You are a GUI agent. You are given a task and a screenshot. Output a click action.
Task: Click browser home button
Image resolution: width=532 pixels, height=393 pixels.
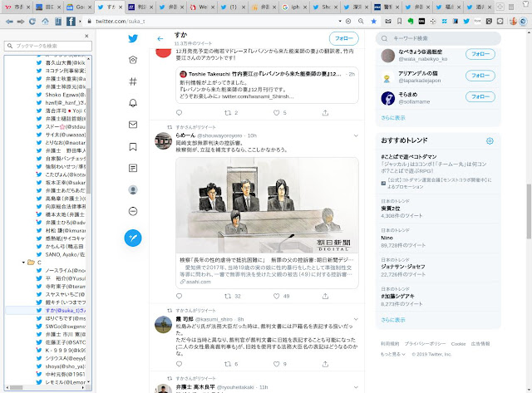(45, 22)
